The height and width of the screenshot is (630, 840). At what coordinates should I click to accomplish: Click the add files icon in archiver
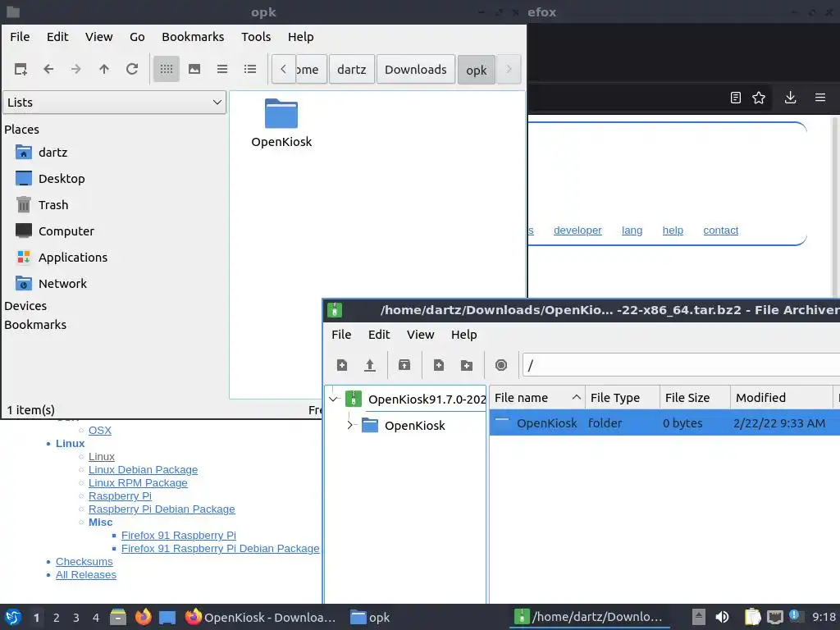[x=439, y=365]
